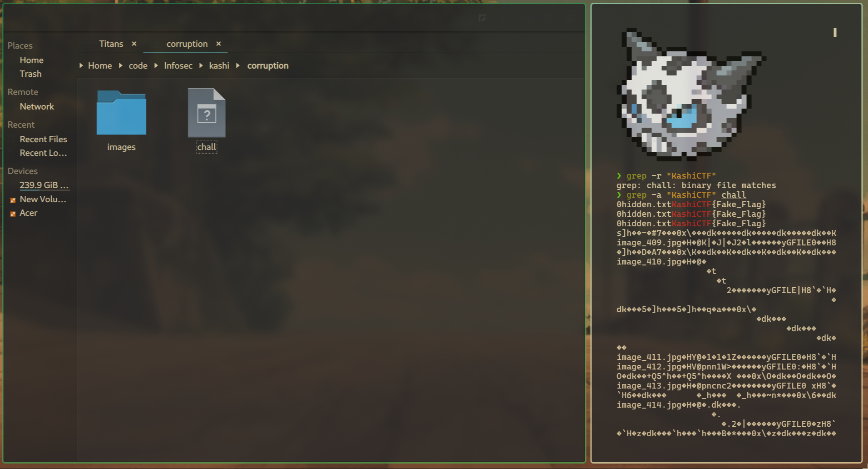Viewport: 868px width, 469px height.
Task: Open the Acer device entry
Action: tap(28, 213)
